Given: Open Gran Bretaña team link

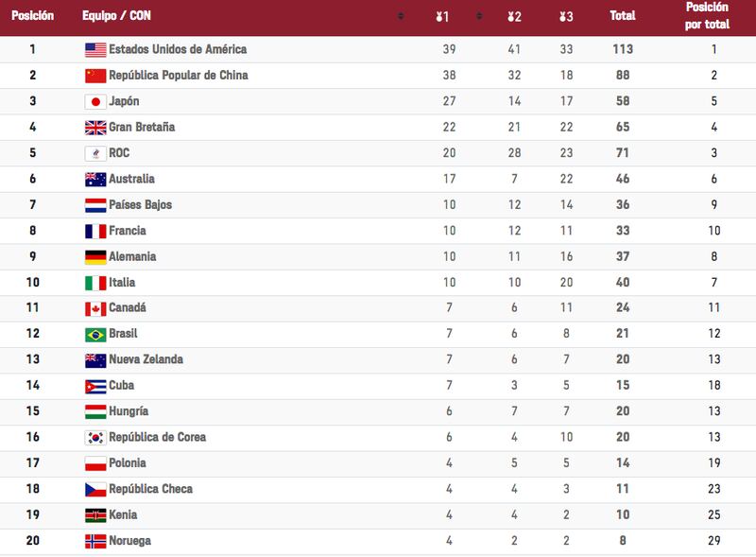Looking at the screenshot, I should 142,127.
